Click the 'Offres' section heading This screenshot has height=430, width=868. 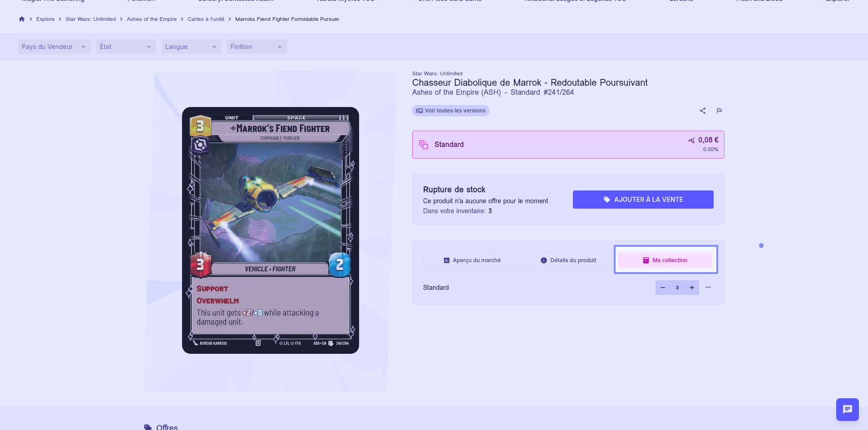click(x=167, y=427)
